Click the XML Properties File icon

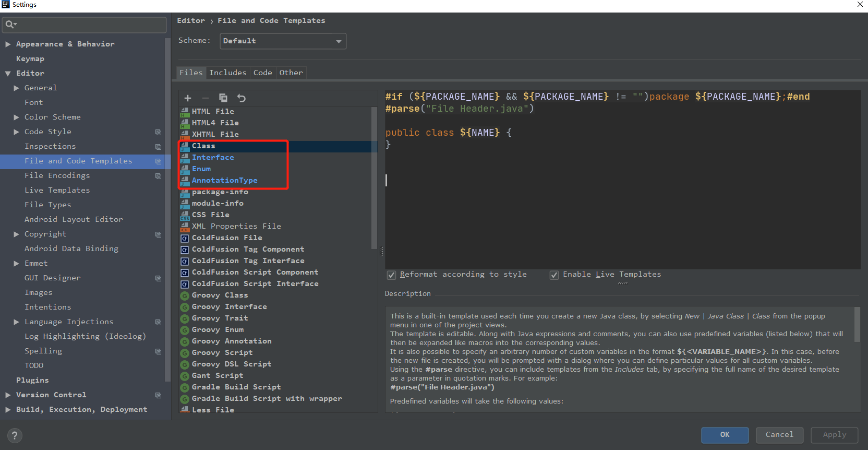click(185, 227)
